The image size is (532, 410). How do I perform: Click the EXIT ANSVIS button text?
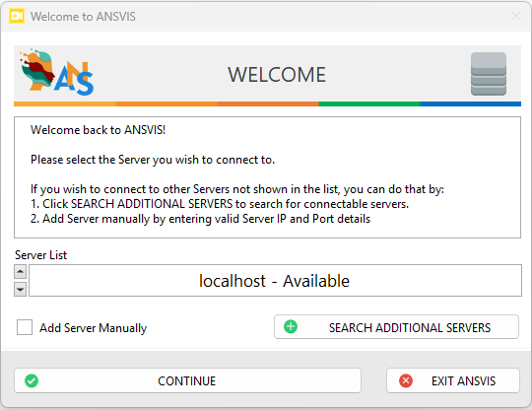click(463, 381)
